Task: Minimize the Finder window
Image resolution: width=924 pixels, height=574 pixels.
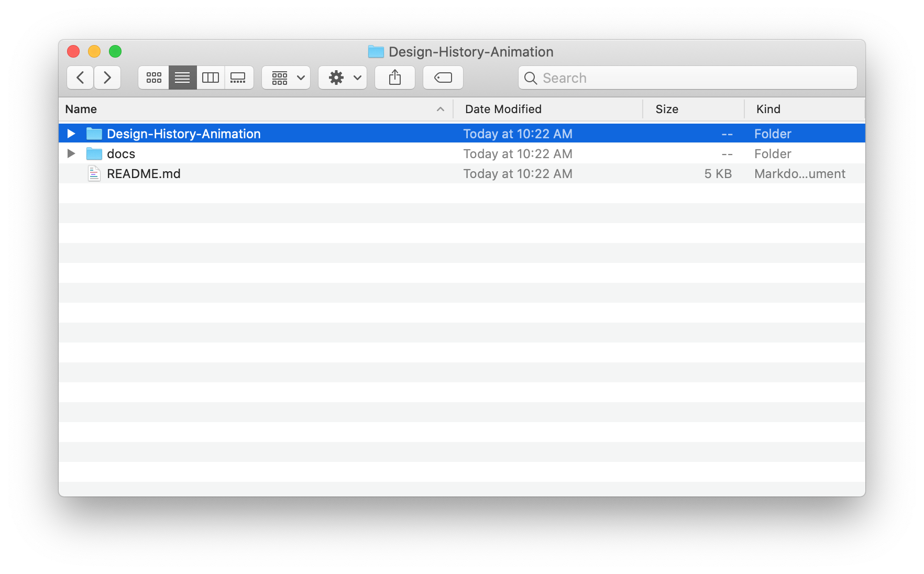Action: point(94,51)
